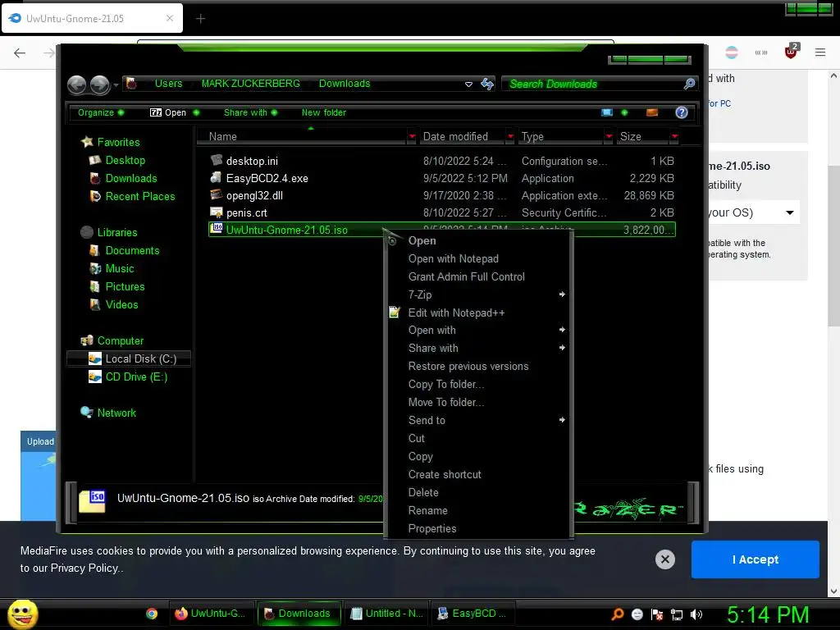Image resolution: width=840 pixels, height=630 pixels.
Task: Click the smiley Start button
Action: click(x=22, y=614)
